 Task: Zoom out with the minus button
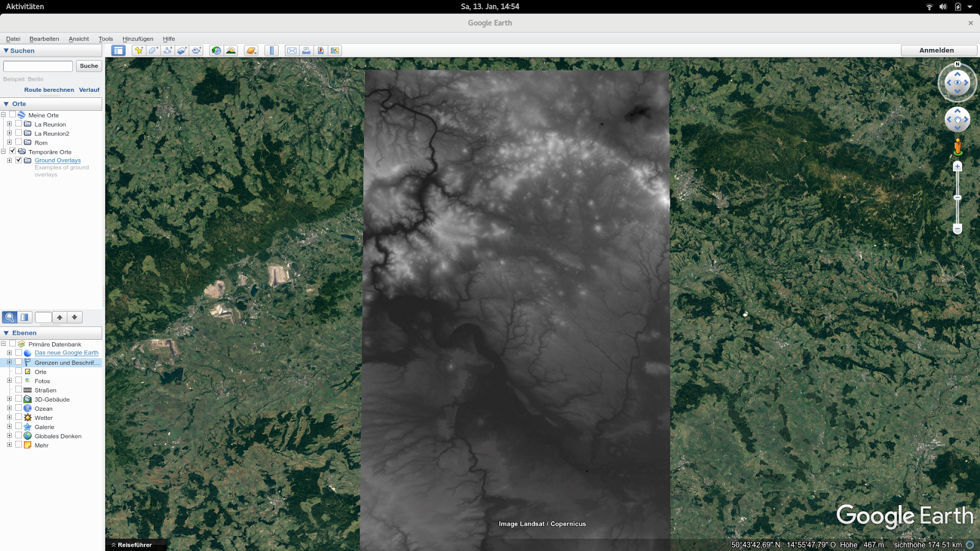click(x=957, y=228)
